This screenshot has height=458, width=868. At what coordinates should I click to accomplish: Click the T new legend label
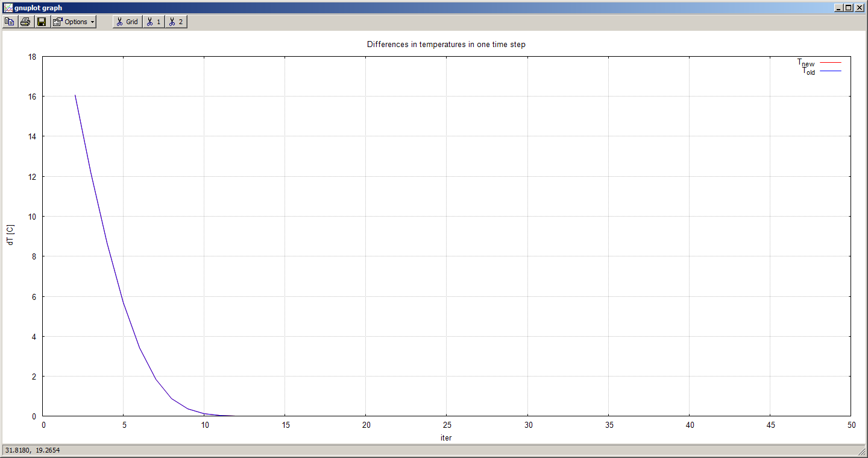(x=806, y=63)
